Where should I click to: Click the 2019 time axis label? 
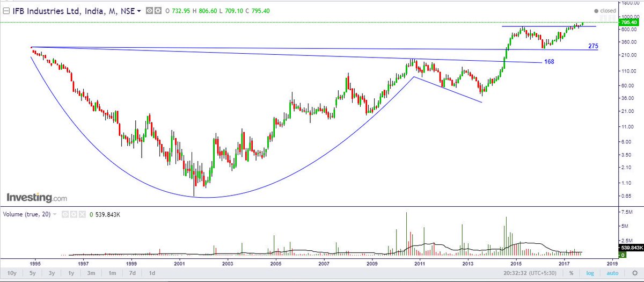click(611, 264)
